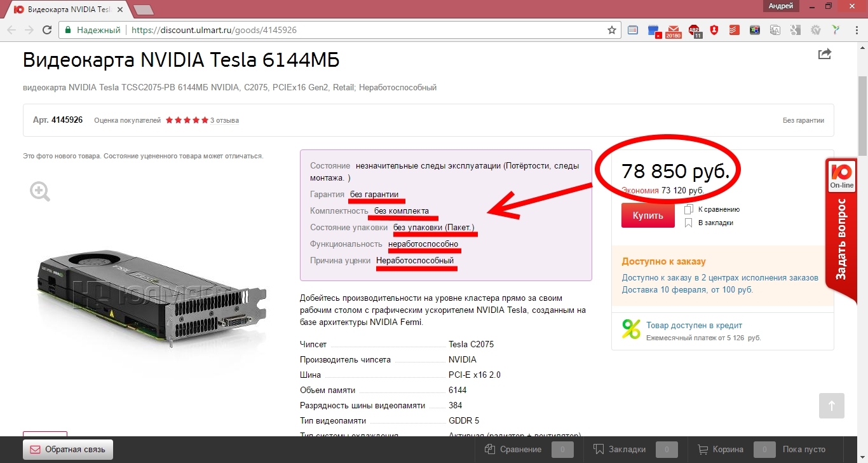Jump to top with the arrow button
This screenshot has height=463, width=868.
(x=832, y=406)
